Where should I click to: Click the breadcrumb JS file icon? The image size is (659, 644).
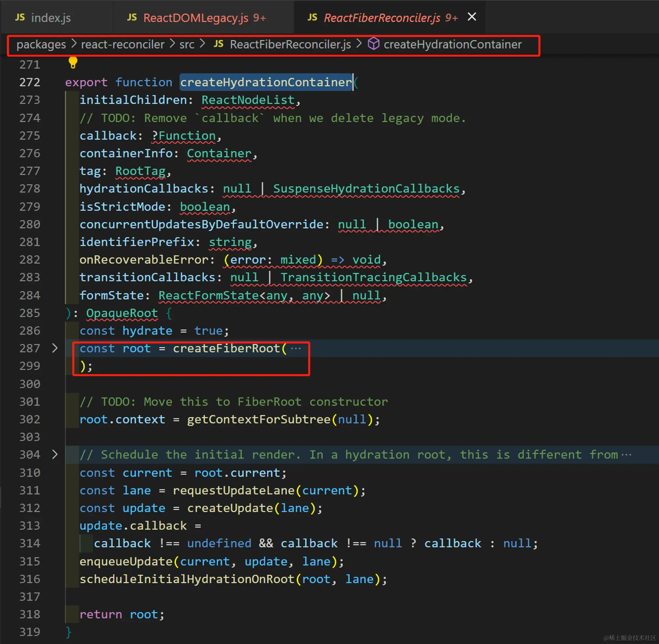[218, 44]
